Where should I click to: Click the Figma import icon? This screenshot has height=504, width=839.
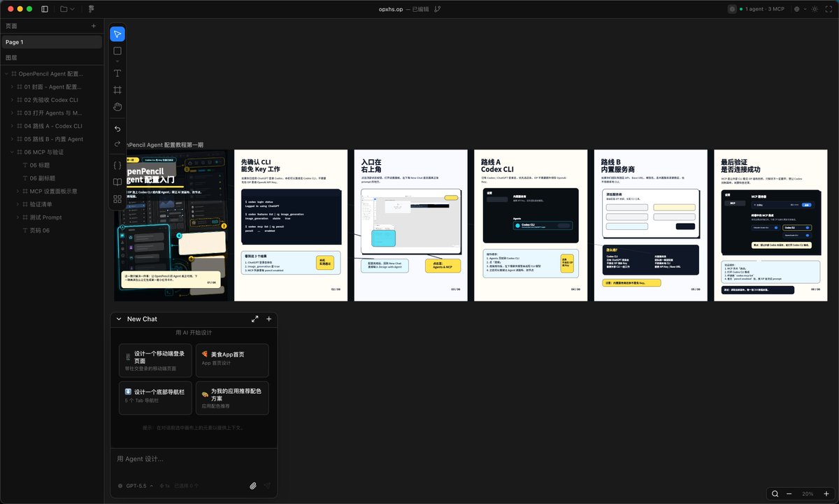point(92,9)
